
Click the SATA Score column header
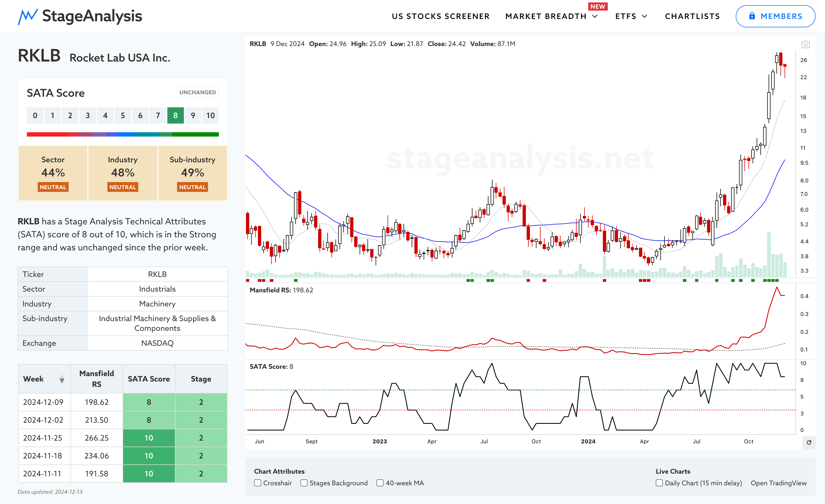coord(149,379)
